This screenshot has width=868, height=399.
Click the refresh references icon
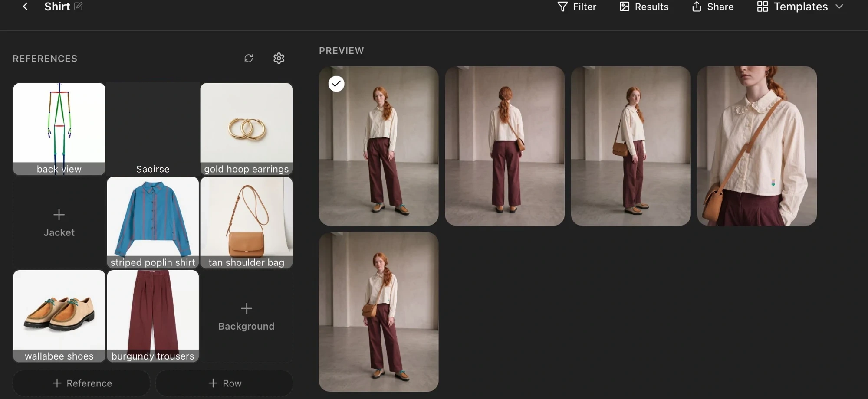pyautogui.click(x=249, y=58)
